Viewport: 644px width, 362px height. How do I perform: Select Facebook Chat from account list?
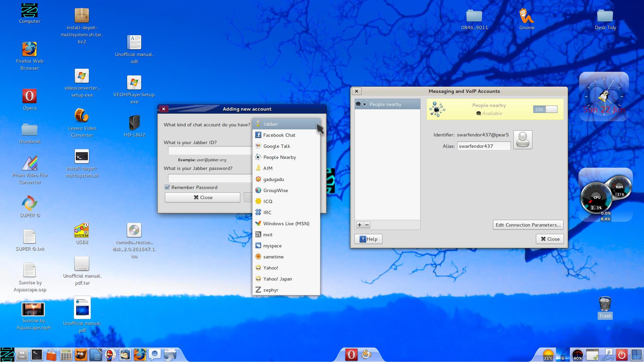pos(279,135)
